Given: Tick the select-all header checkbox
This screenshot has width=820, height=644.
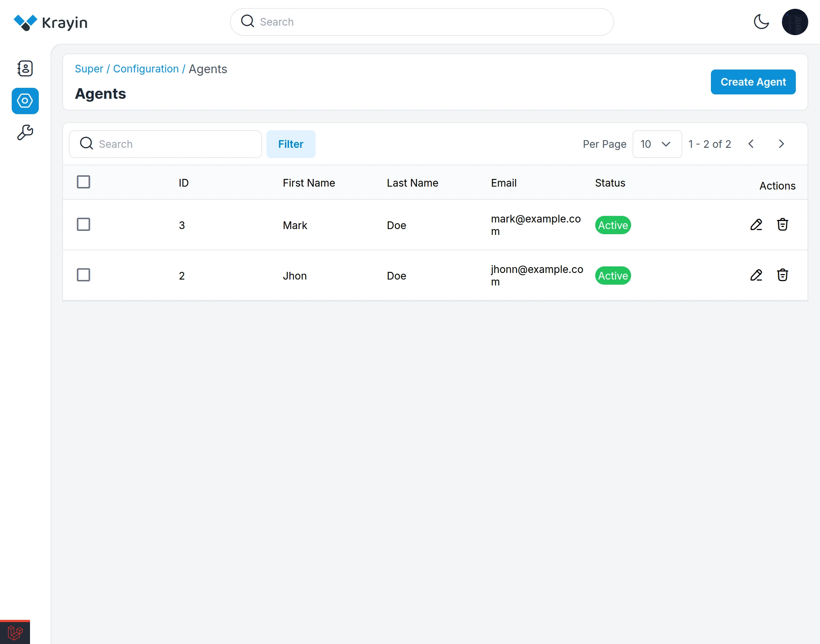Looking at the screenshot, I should point(83,182).
